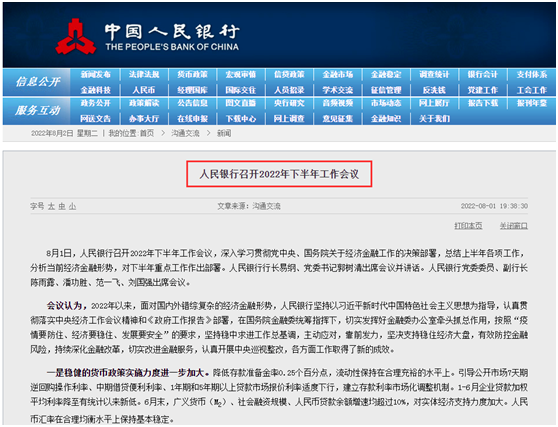Click the red People's Bank of China logo
The height and width of the screenshot is (427, 558).
pyautogui.click(x=75, y=37)
